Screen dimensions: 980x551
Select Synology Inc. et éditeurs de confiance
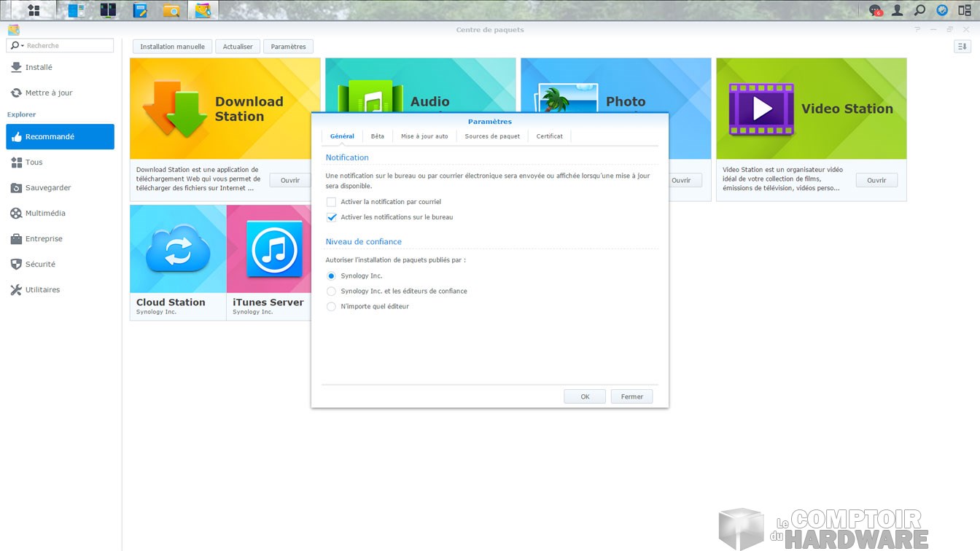tap(332, 292)
